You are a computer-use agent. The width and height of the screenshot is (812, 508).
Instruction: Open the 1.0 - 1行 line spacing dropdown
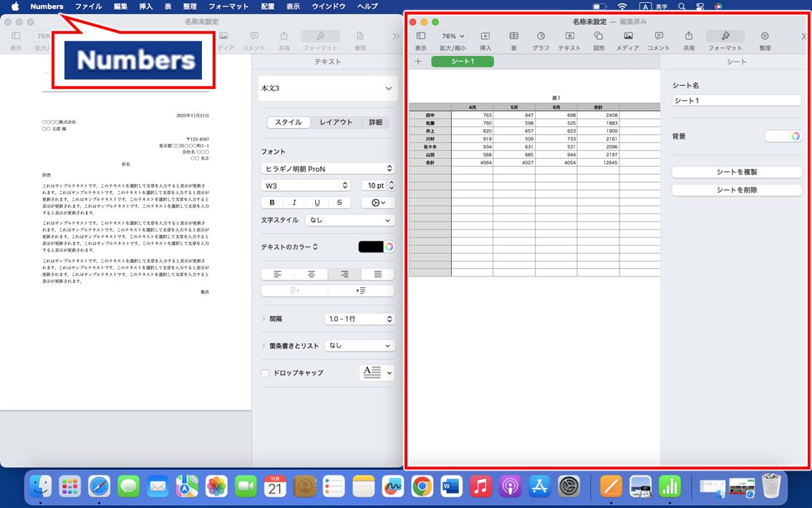click(359, 319)
